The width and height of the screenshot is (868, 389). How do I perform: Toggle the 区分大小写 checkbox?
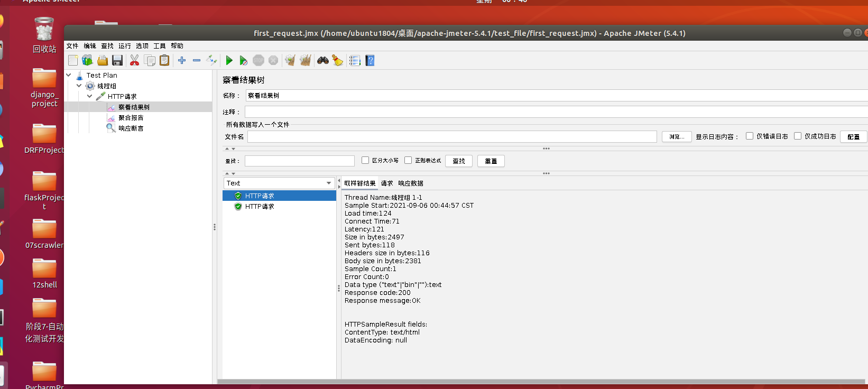pyautogui.click(x=365, y=160)
